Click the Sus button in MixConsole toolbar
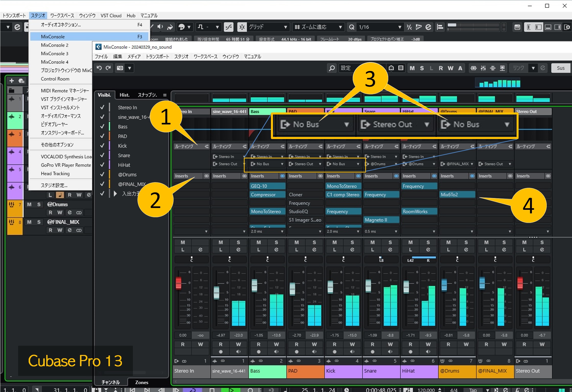The width and height of the screenshot is (572, 392). (561, 68)
